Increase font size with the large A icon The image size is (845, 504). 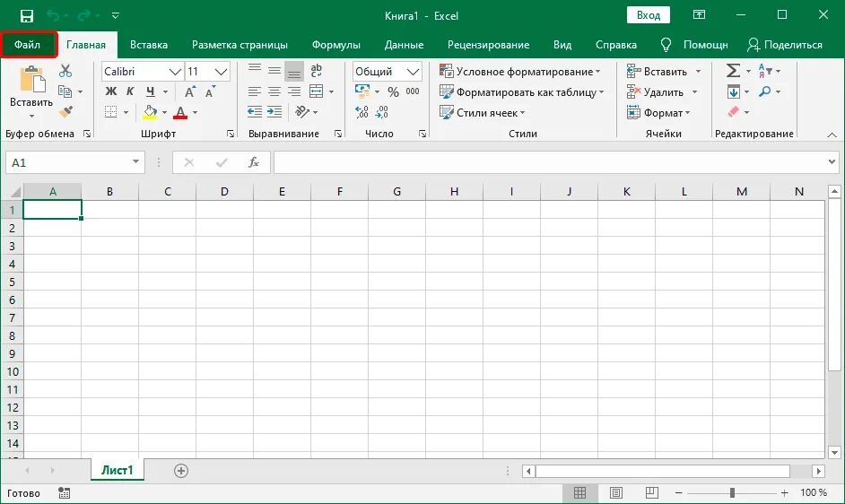point(189,91)
